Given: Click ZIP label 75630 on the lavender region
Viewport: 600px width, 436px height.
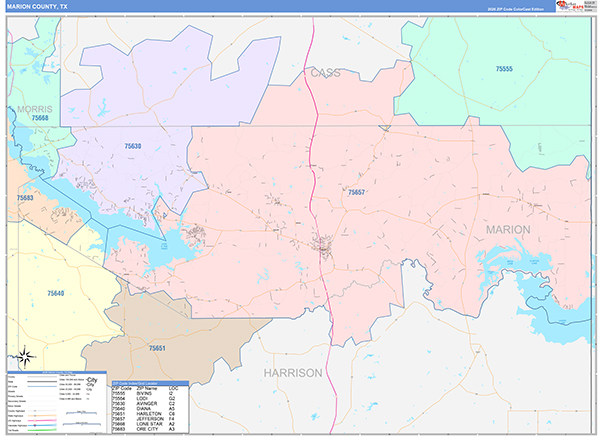Looking at the screenshot, I should coord(133,146).
